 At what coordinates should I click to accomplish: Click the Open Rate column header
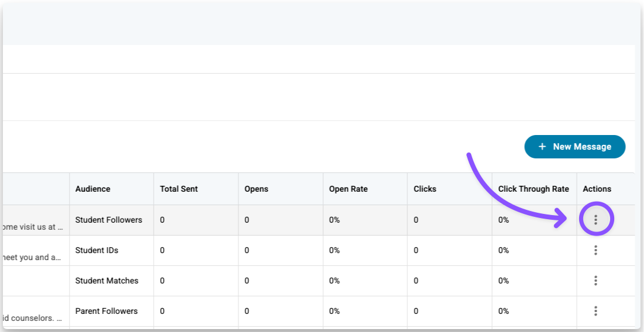pyautogui.click(x=348, y=189)
